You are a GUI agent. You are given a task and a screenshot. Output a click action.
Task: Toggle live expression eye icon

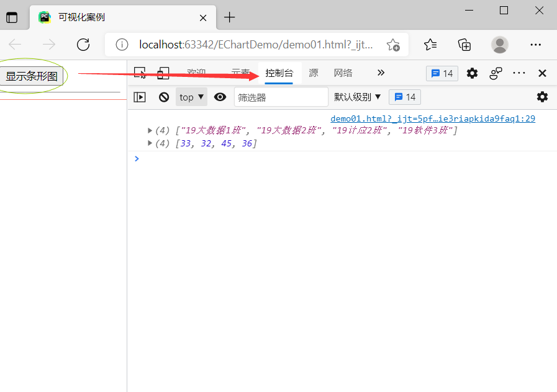(x=220, y=97)
